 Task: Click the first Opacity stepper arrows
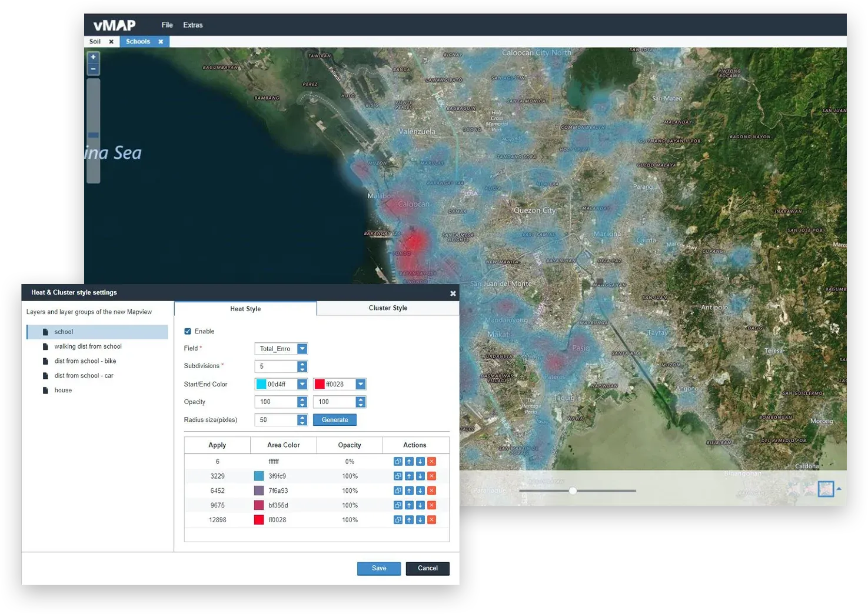(302, 402)
